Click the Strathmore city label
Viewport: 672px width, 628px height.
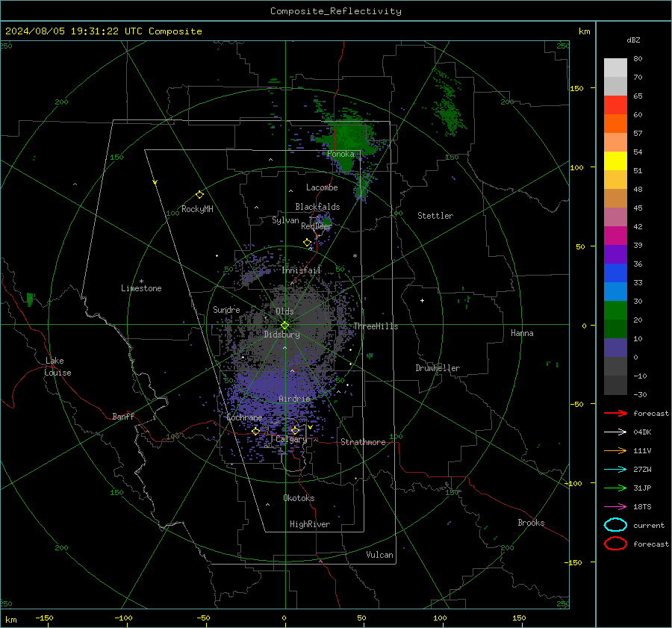[x=363, y=442]
